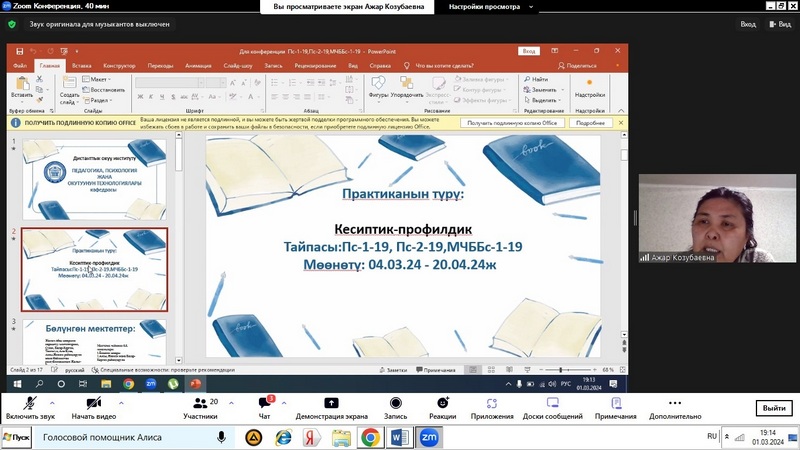Expand video options arrow beside camera
This screenshot has height=450, width=800.
tap(118, 402)
